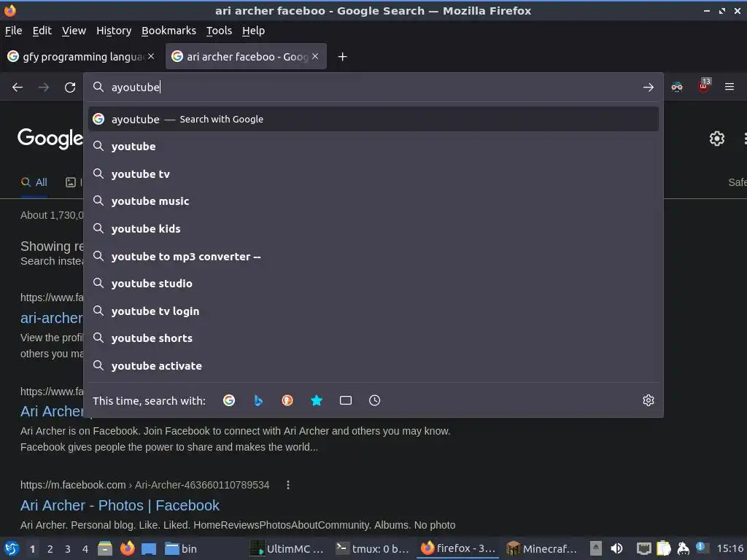Open the uBlock Origin extension icon
Screen dimensions: 747x560
703,86
